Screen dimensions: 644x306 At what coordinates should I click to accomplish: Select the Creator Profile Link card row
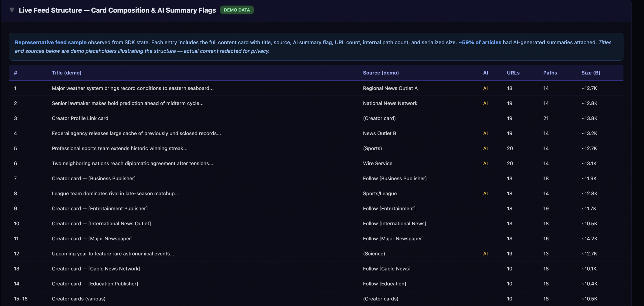click(80, 118)
